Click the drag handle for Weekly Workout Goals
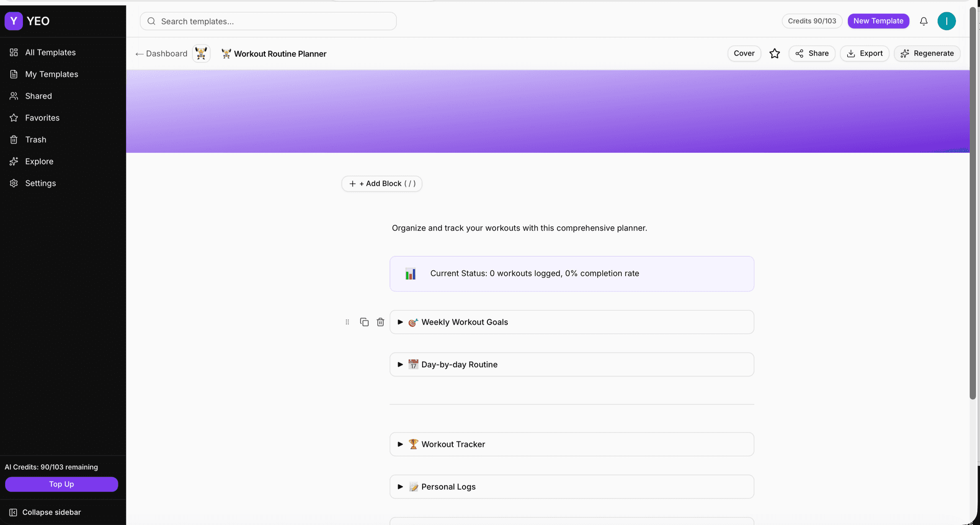980x525 pixels. [x=348, y=322]
